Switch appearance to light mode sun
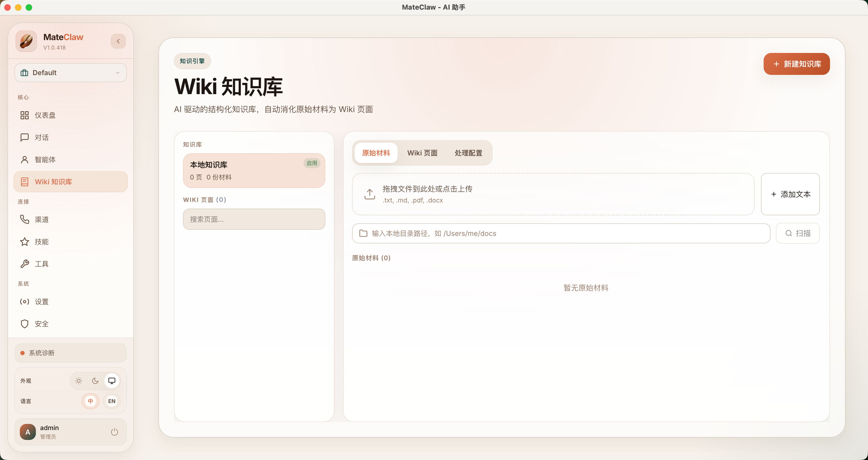The height and width of the screenshot is (460, 868). 78,381
